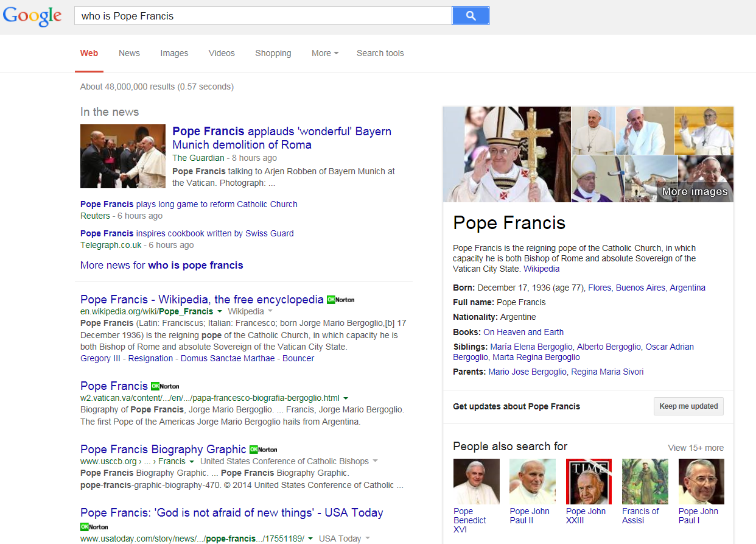Click Norton badge beside w2.vatican.va Pope Francis result
Screen dimensions: 756x544
click(164, 386)
